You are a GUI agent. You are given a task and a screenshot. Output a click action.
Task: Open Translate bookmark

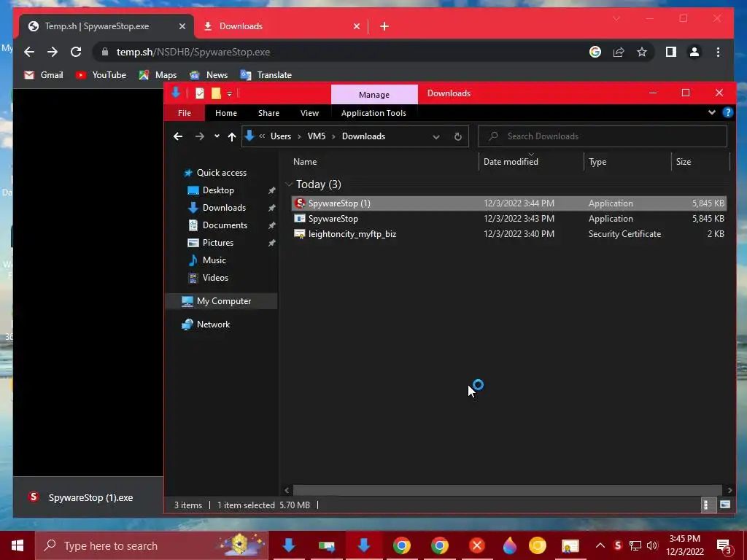tap(266, 75)
